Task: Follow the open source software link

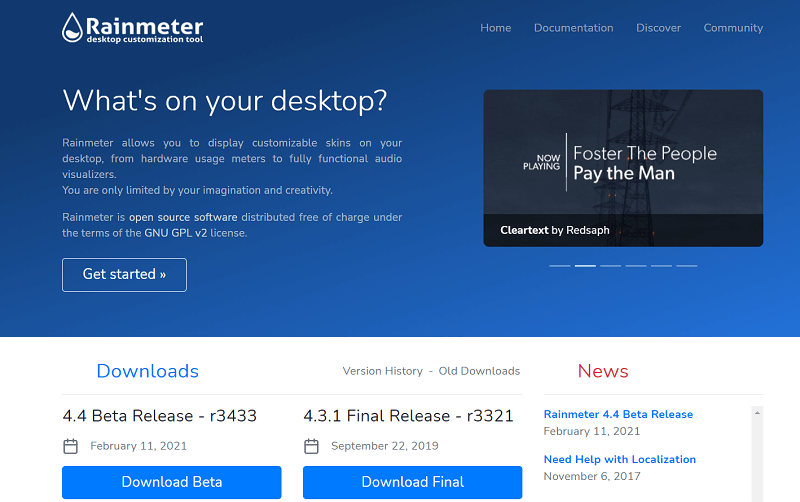Action: (x=183, y=217)
